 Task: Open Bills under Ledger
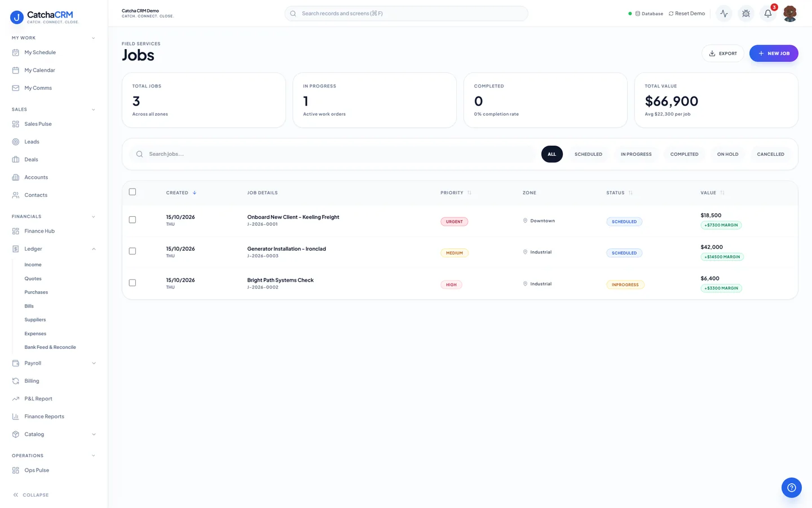tap(29, 306)
